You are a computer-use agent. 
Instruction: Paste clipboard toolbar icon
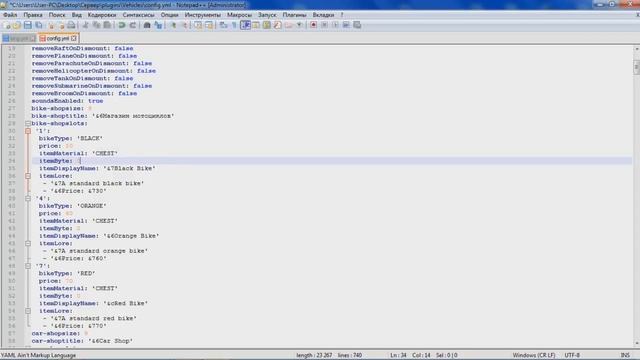tap(107, 25)
